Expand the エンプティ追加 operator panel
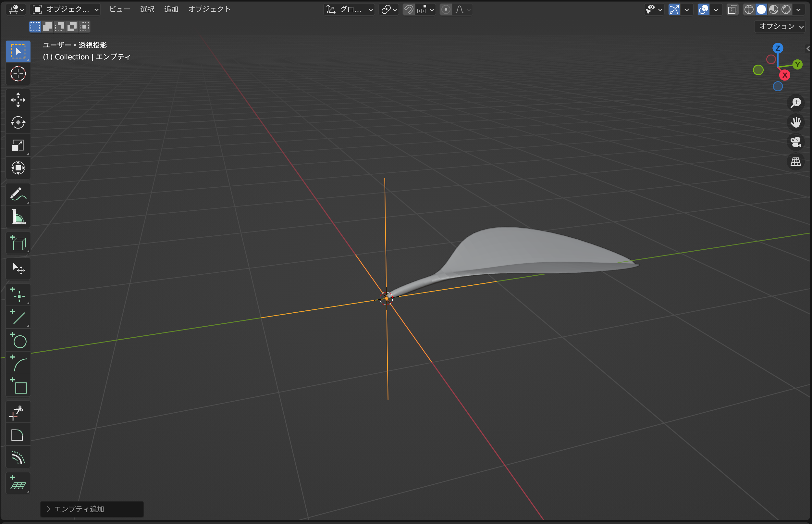The image size is (812, 524). coord(92,509)
